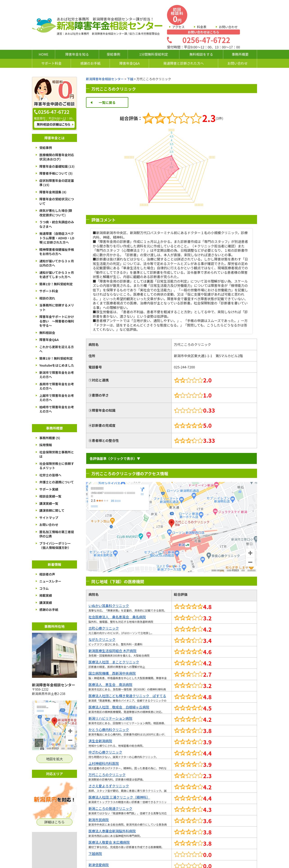This screenshot has width=289, height=868.
Task: Click 無料相談の詳細はこちら sidebar button
Action: pos(55,124)
